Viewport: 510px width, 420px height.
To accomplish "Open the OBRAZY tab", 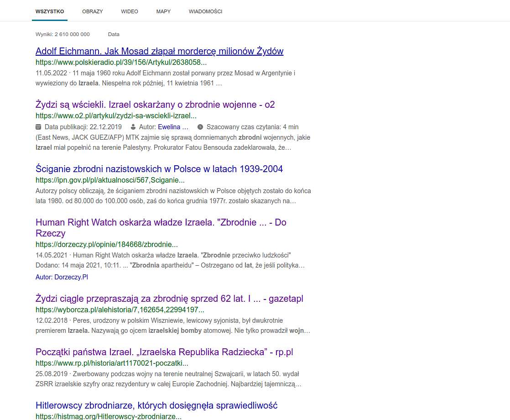I will coord(92,11).
